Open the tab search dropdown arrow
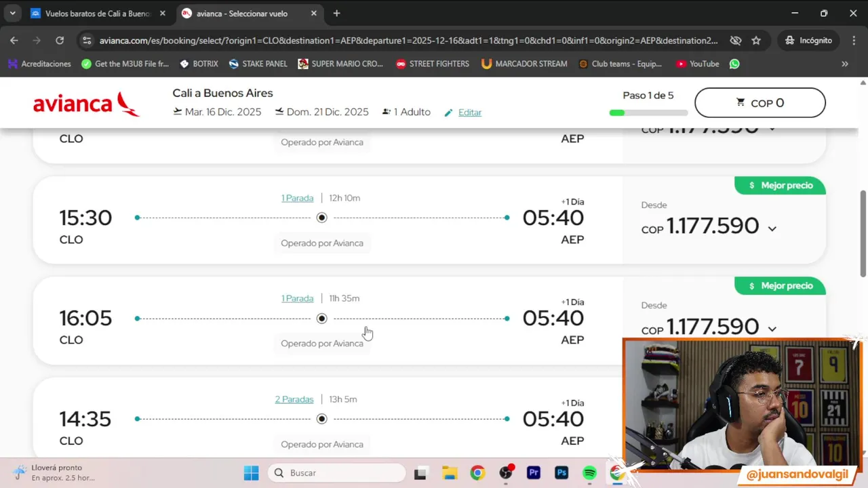This screenshot has height=488, width=868. [x=12, y=14]
